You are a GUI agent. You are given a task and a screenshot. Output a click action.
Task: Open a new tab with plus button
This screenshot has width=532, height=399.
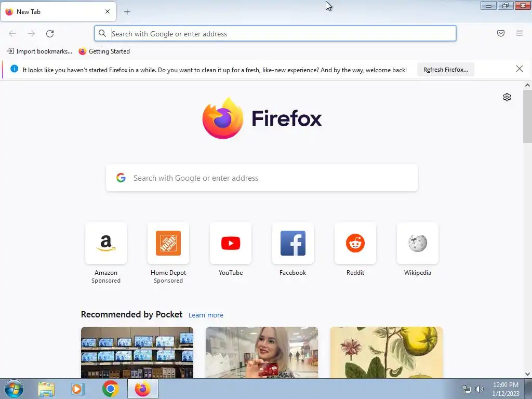[127, 12]
